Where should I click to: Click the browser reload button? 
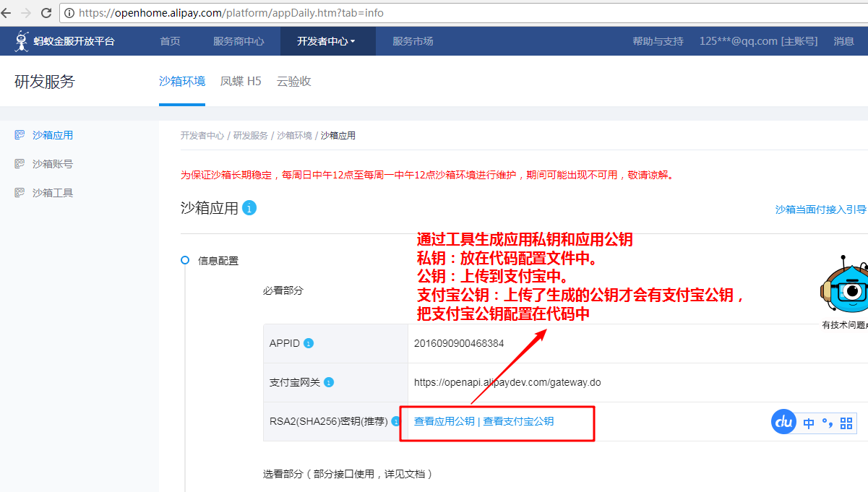click(x=46, y=12)
